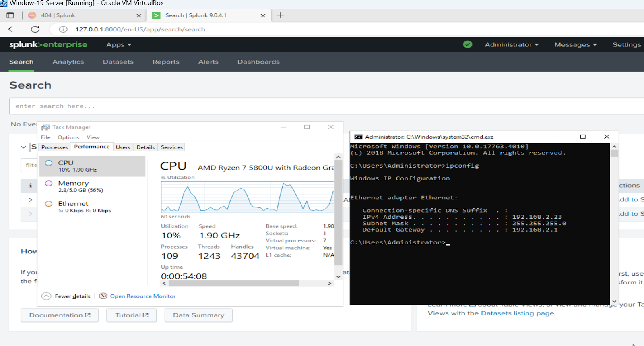644x346 pixels.
Task: Reload the page with the refresh icon
Action: (35, 29)
